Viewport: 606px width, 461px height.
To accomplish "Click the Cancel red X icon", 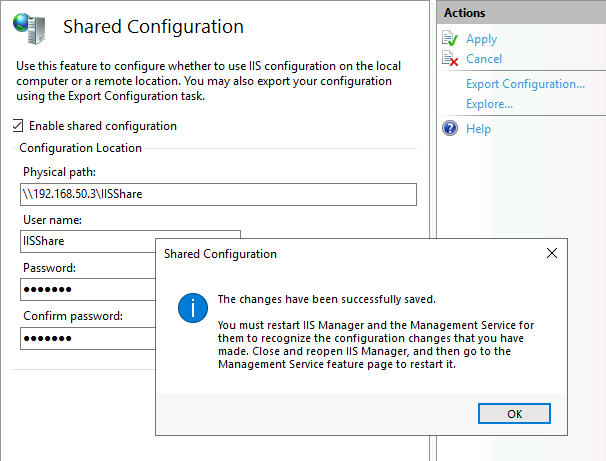I will point(450,59).
